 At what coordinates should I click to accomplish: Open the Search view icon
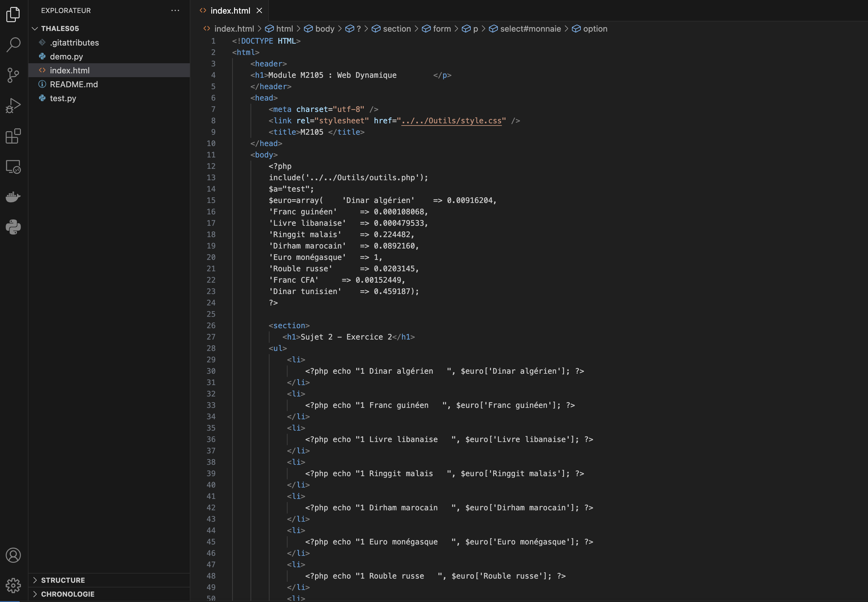coord(13,45)
